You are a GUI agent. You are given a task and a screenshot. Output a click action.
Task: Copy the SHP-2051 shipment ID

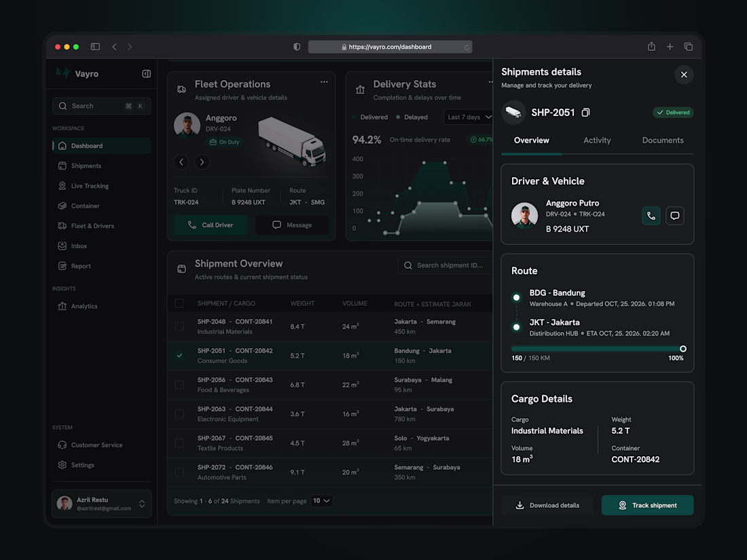(585, 113)
